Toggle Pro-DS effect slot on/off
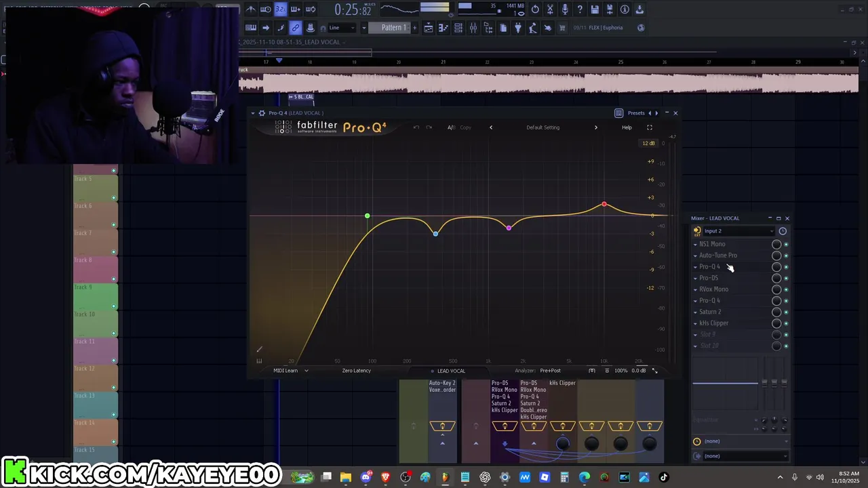868x488 pixels. pyautogui.click(x=786, y=278)
